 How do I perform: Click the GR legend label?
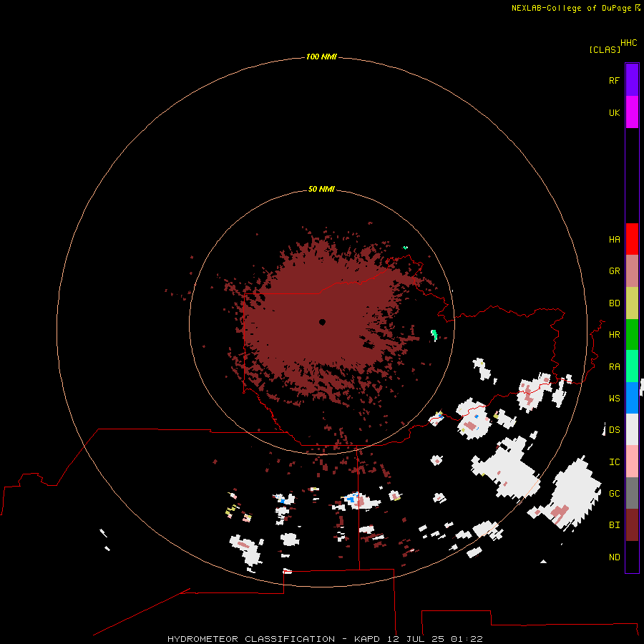click(x=614, y=271)
